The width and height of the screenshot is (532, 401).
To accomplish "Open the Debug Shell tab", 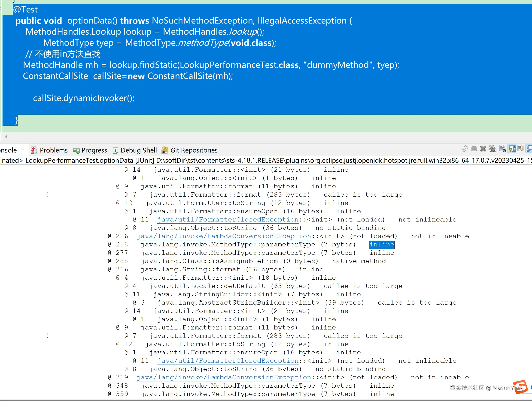I will (x=139, y=150).
